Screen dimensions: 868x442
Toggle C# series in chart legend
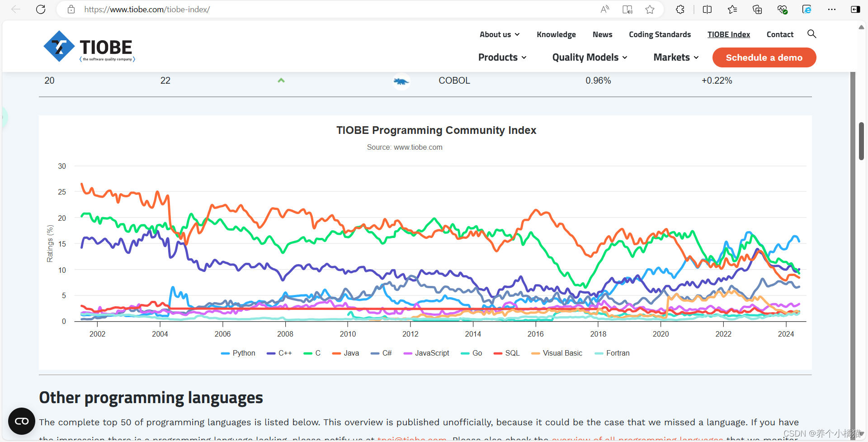coord(381,353)
